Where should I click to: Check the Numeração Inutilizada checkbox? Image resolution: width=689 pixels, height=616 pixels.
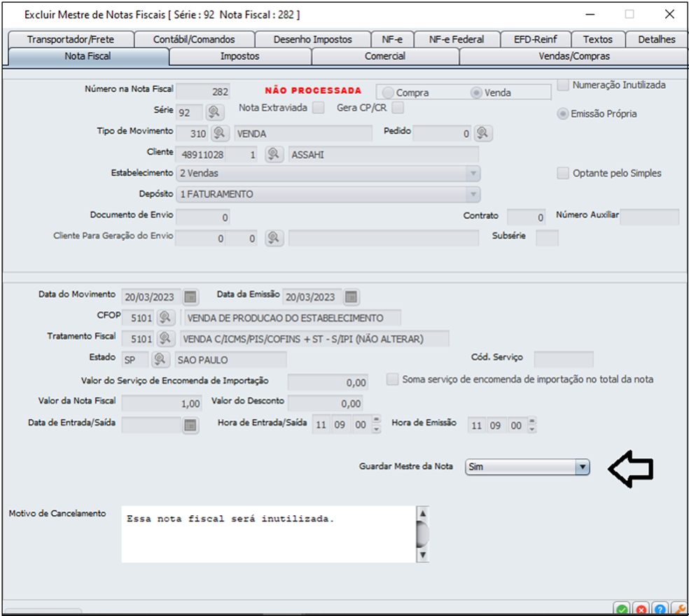click(564, 85)
